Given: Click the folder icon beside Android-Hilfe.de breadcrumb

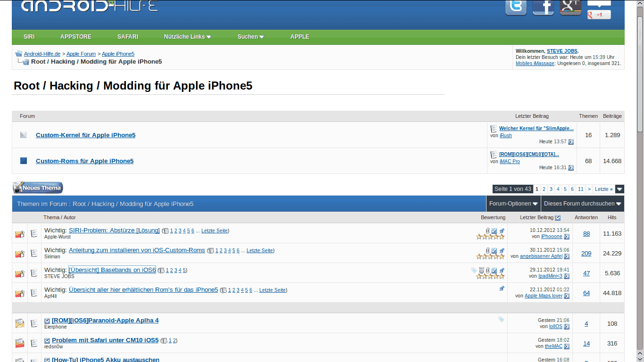Looking at the screenshot, I should (x=19, y=54).
